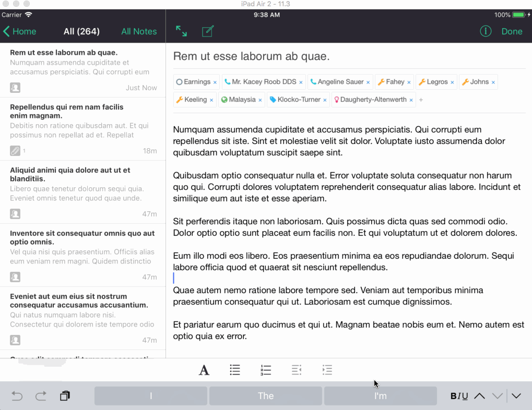Viewport: 532px width, 410px height.
Task: Tap contact icon on Rem ut esse note
Action: [15, 88]
